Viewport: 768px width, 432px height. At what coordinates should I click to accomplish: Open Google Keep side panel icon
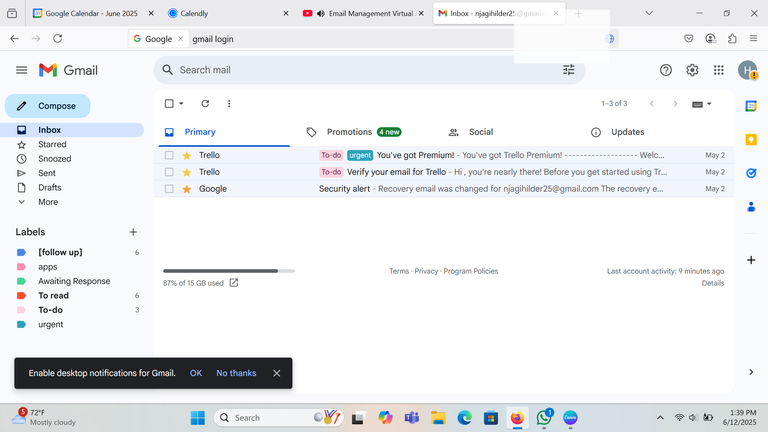tap(751, 140)
